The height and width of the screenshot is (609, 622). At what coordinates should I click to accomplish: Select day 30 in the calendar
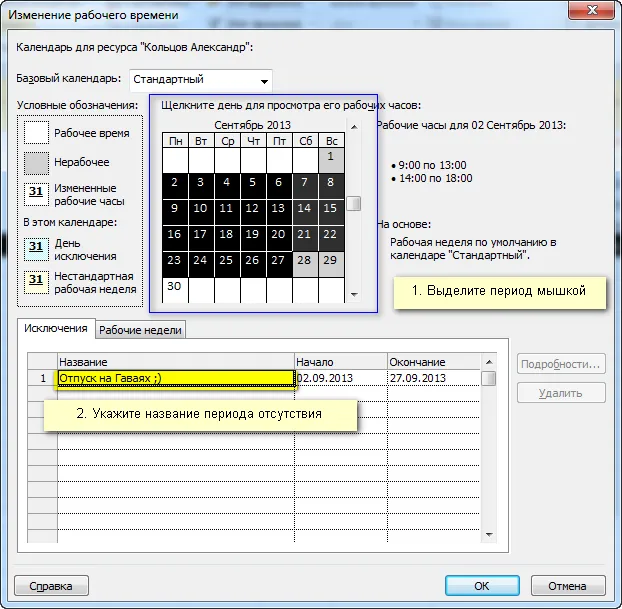point(175,290)
